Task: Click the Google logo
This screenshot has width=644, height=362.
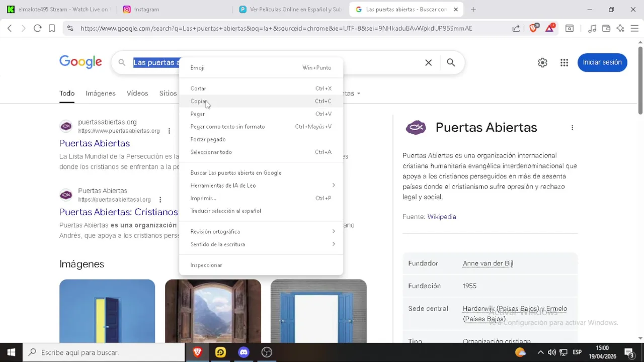Action: click(x=80, y=62)
